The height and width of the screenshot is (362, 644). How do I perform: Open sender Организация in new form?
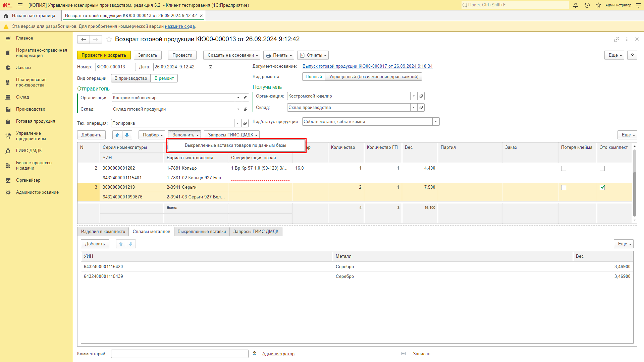pyautogui.click(x=246, y=98)
